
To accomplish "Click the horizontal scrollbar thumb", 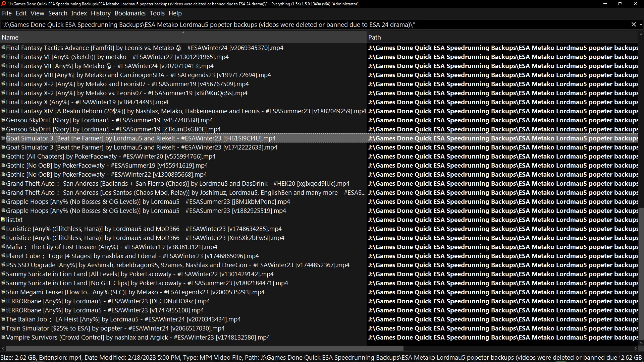I will click(204, 348).
